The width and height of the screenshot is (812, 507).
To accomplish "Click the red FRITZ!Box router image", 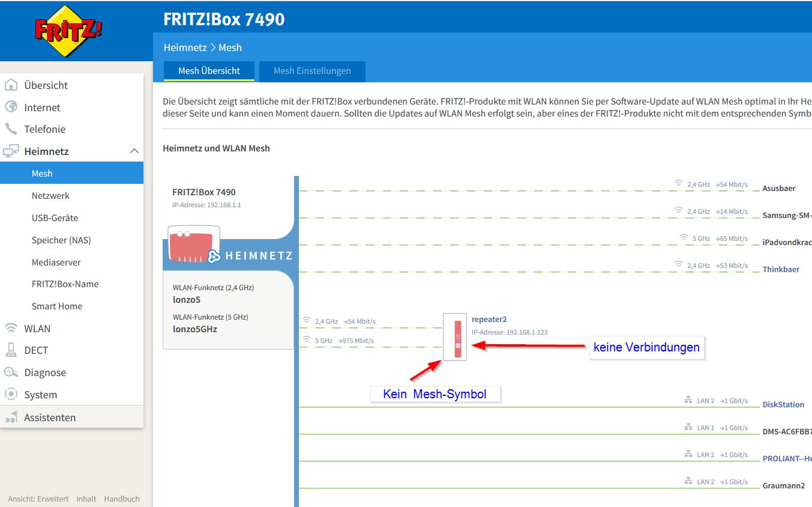I will 191,244.
